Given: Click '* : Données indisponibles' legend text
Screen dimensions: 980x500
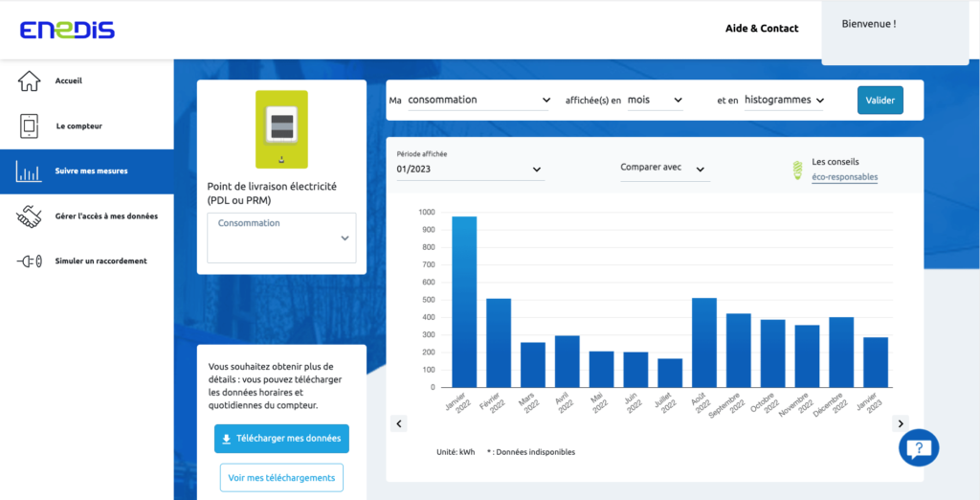Looking at the screenshot, I should point(531,452).
